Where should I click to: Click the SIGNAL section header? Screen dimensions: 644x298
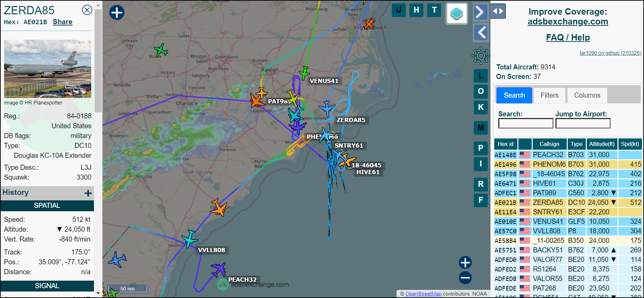pos(47,286)
